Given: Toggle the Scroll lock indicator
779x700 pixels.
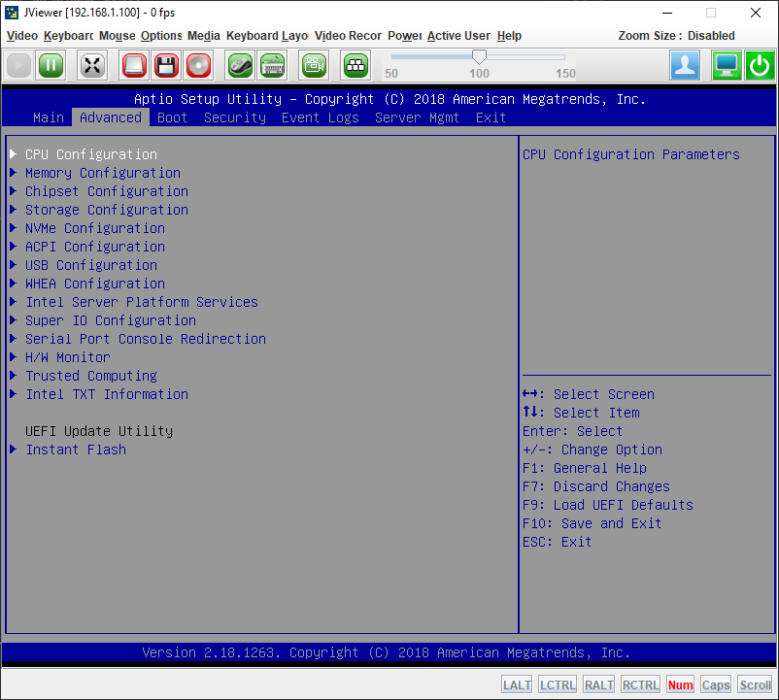Looking at the screenshot, I should [755, 684].
